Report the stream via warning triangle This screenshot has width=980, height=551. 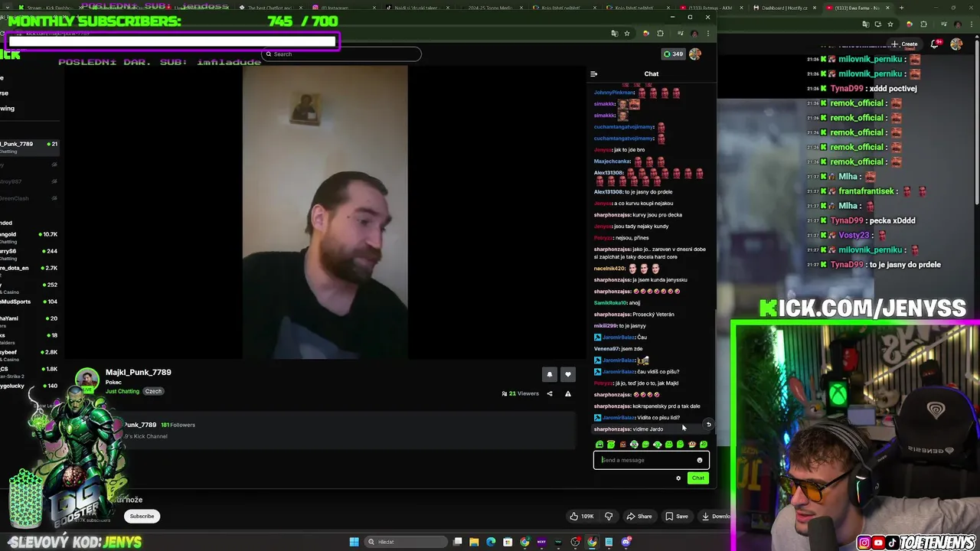click(567, 393)
